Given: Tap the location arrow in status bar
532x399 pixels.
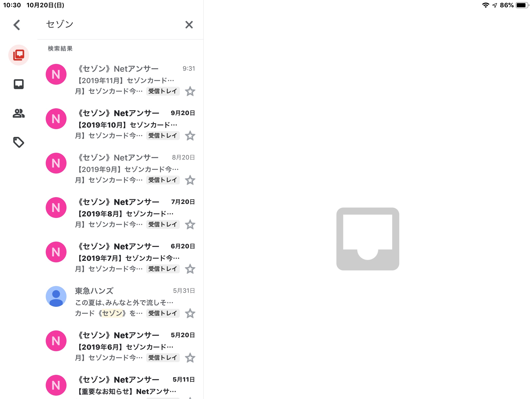Looking at the screenshot, I should pos(495,5).
